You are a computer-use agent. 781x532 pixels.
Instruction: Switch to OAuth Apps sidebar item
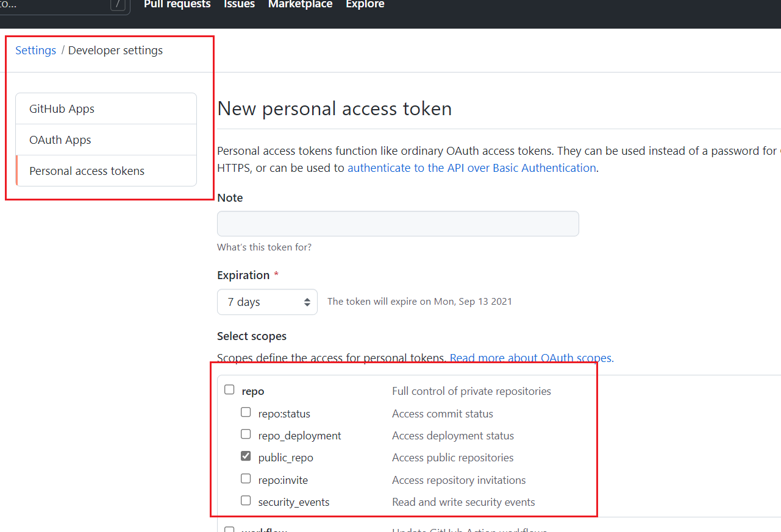click(x=60, y=140)
